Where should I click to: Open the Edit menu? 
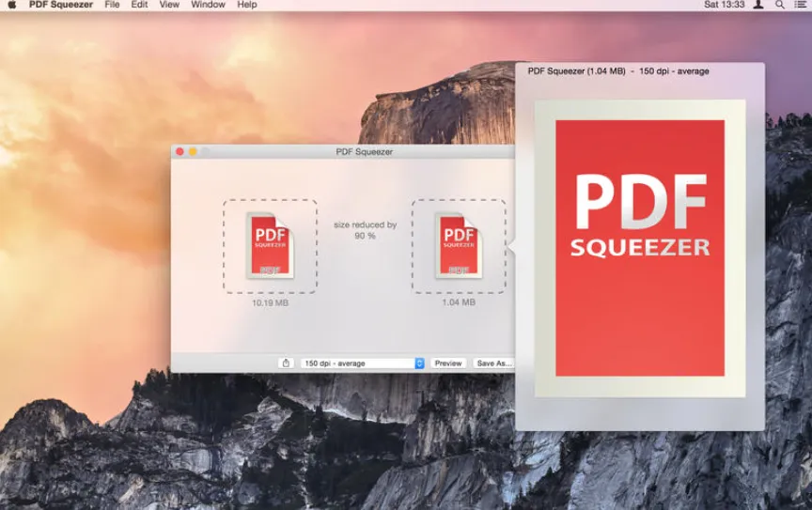click(x=139, y=5)
